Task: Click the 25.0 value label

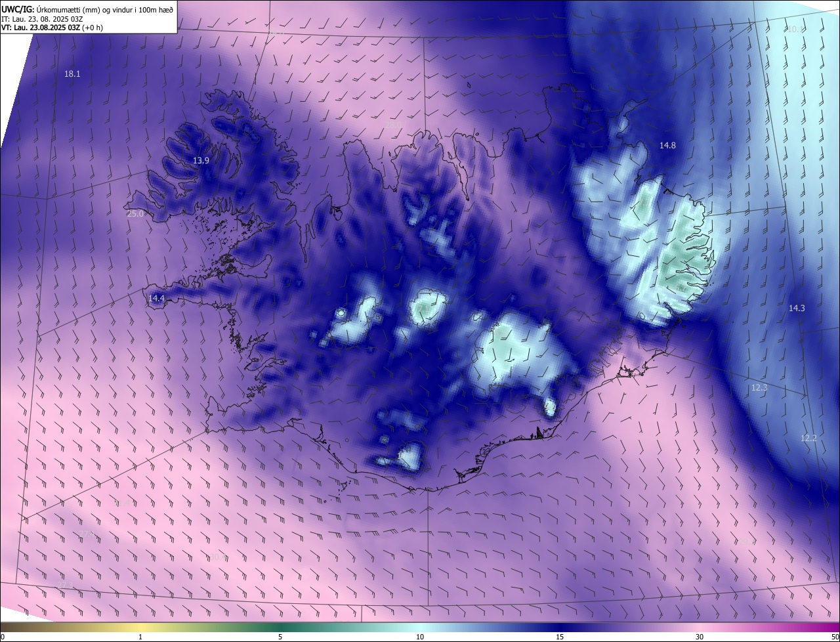Action: (x=135, y=214)
